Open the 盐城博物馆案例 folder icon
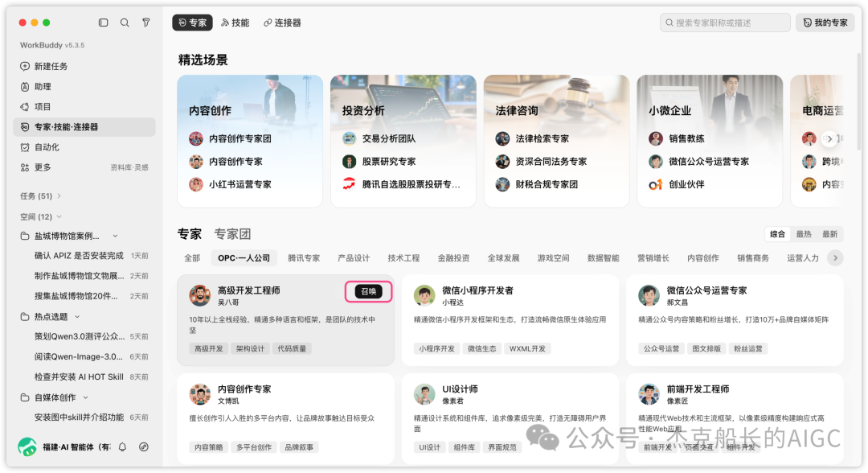Viewport: 868px width, 473px height. click(x=25, y=236)
